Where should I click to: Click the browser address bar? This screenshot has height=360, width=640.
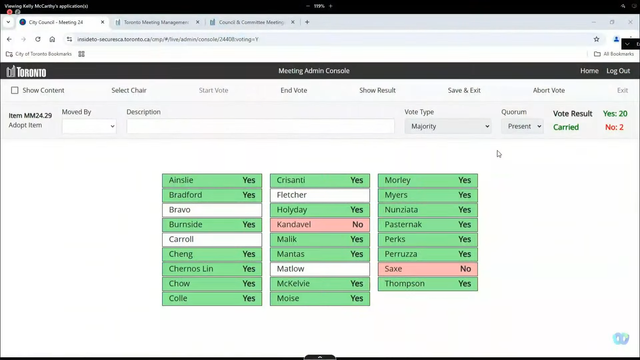327,39
